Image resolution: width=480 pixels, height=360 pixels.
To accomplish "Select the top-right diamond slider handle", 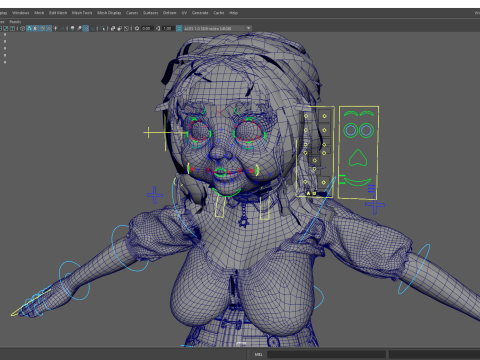I will point(324,116).
